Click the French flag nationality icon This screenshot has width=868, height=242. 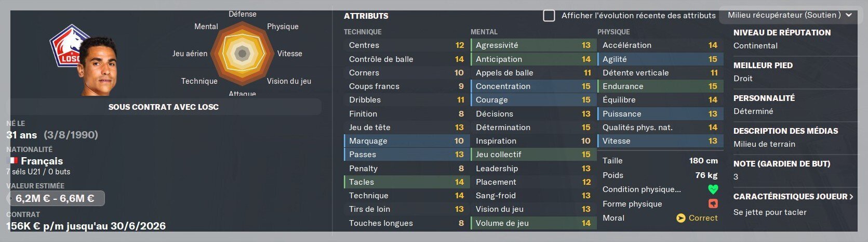coord(12,161)
